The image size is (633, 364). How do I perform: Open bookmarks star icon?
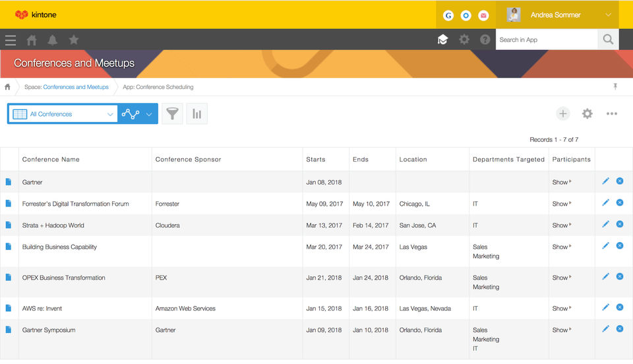tap(73, 40)
